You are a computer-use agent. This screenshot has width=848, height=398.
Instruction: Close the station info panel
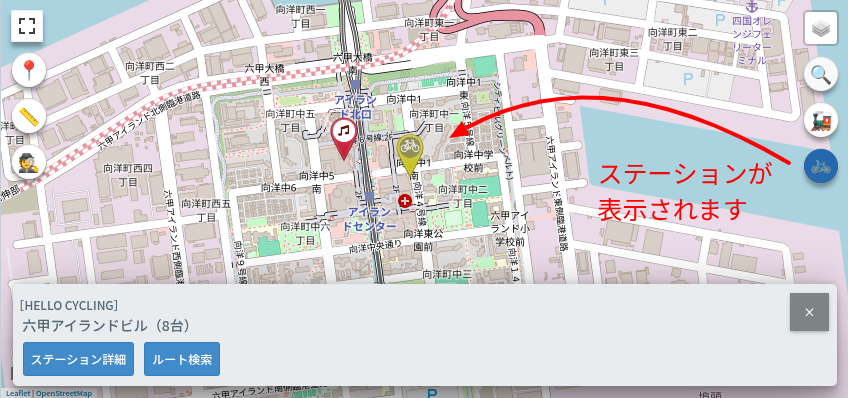pyautogui.click(x=809, y=312)
